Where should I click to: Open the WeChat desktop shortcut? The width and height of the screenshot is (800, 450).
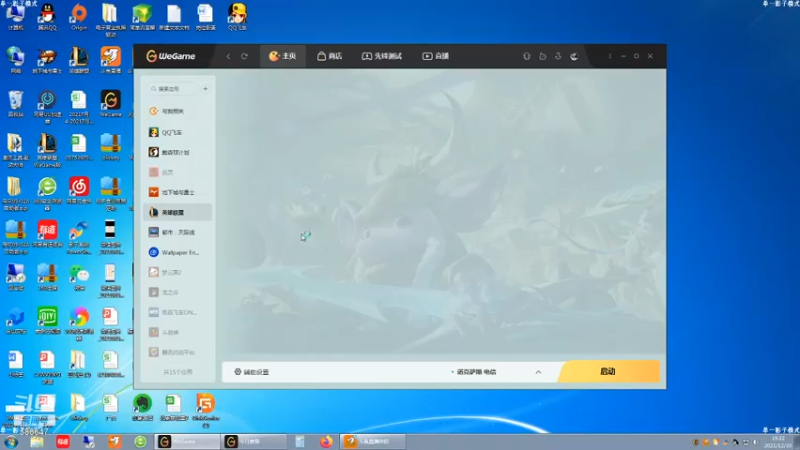click(79, 277)
